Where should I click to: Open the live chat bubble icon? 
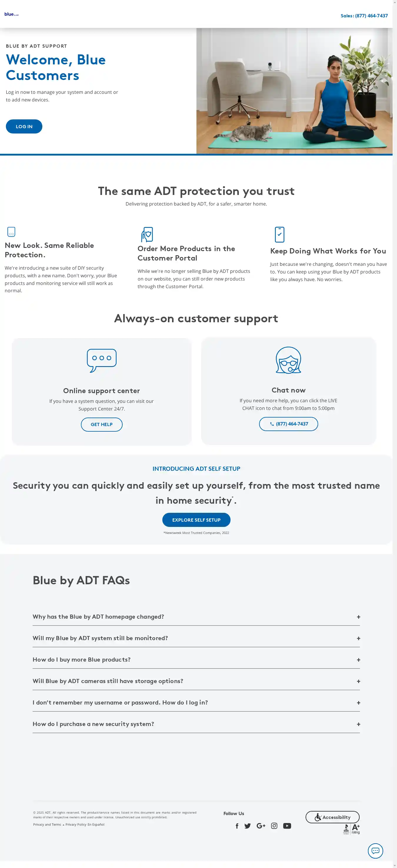[x=375, y=850]
